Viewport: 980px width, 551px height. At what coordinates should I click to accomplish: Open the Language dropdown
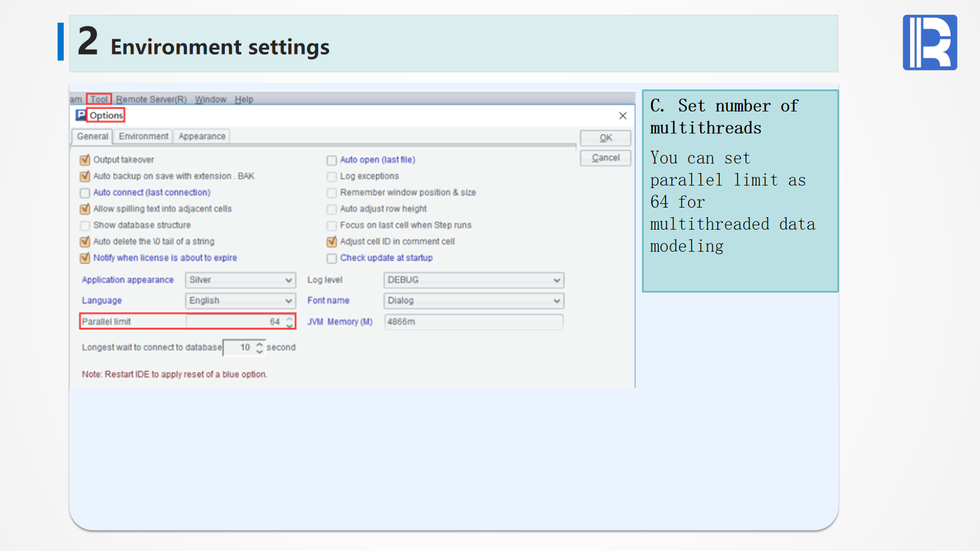coord(240,301)
